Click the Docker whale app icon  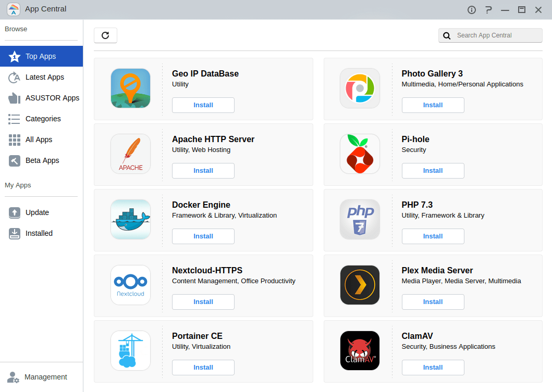131,219
